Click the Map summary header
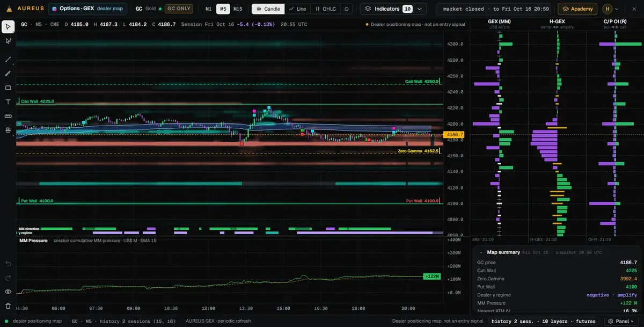 pyautogui.click(x=503, y=252)
